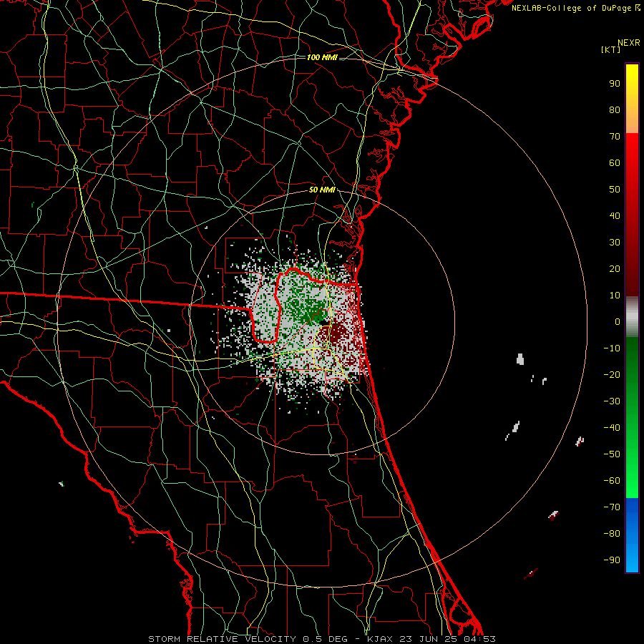Click the -40 scale value
Screen dimensions: 644x644
(x=612, y=428)
